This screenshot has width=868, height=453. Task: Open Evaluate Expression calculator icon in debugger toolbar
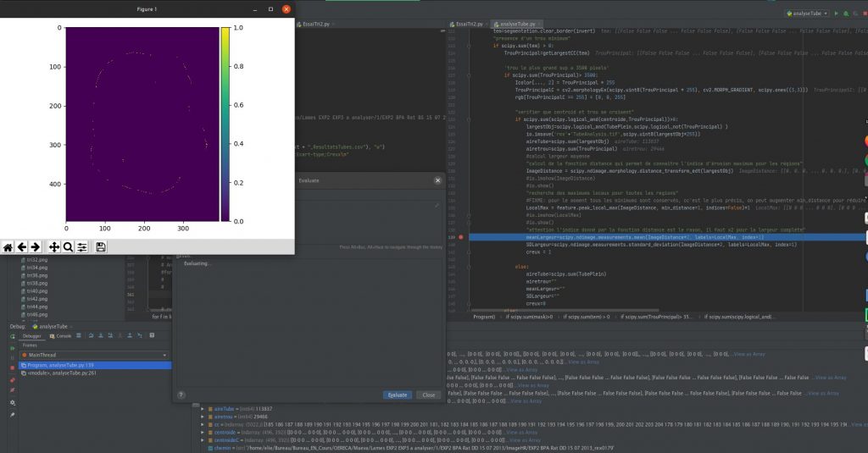[x=153, y=335]
